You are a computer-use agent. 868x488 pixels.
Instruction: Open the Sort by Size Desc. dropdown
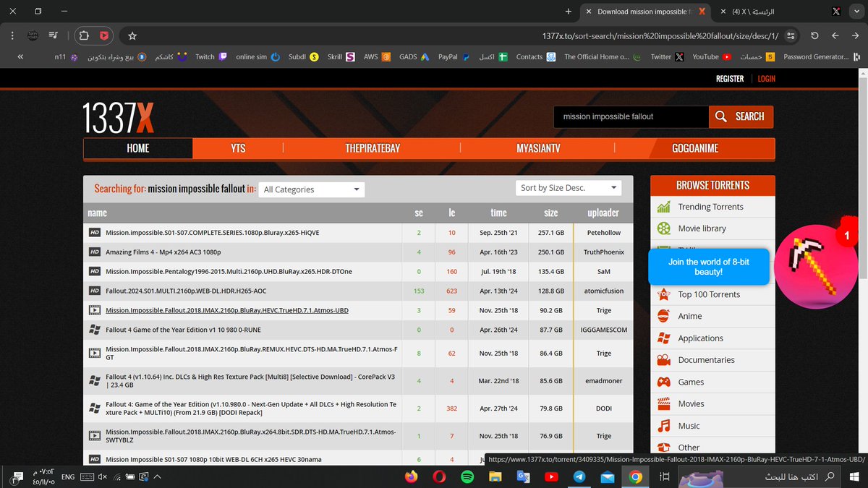(x=569, y=188)
